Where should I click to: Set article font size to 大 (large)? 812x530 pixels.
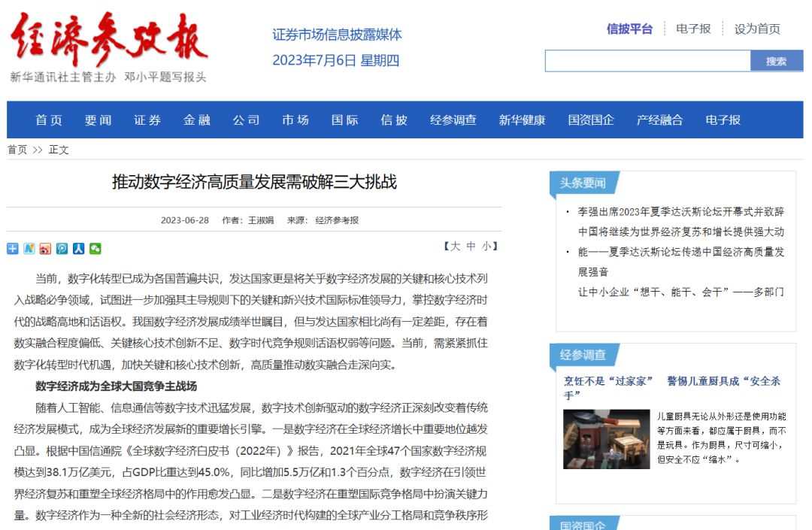tap(455, 247)
